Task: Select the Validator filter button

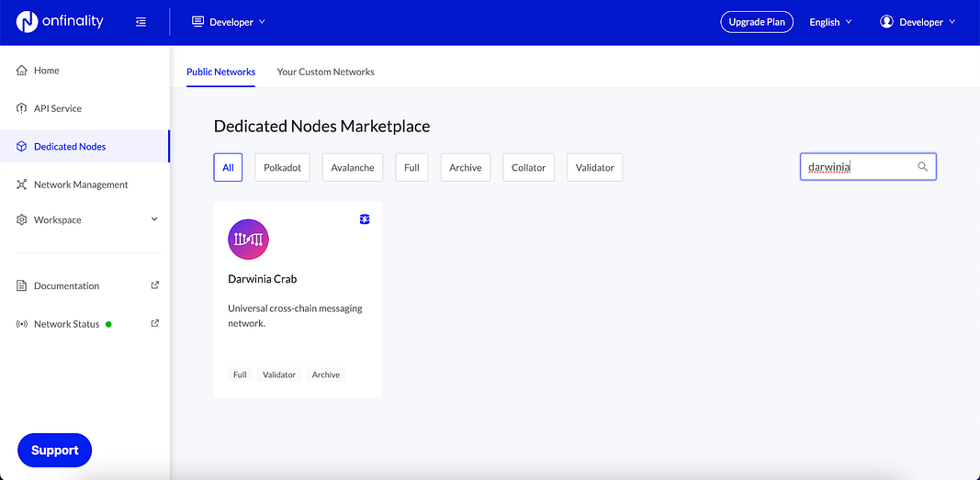Action: [x=595, y=167]
